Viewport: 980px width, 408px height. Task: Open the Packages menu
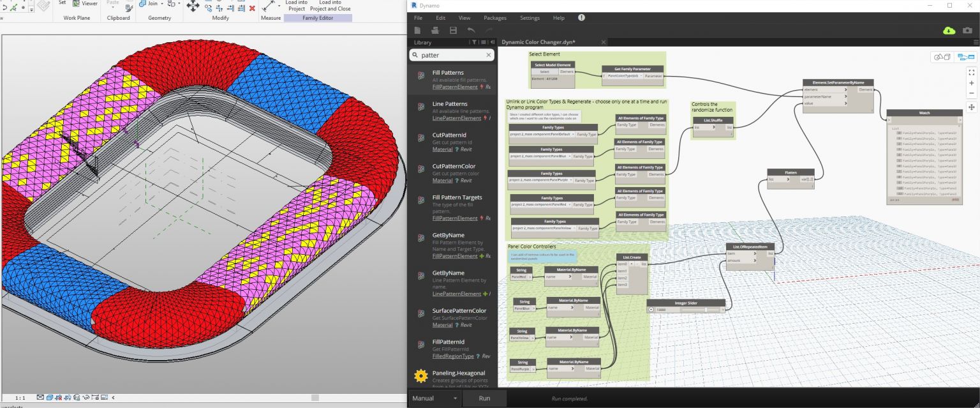coord(494,18)
